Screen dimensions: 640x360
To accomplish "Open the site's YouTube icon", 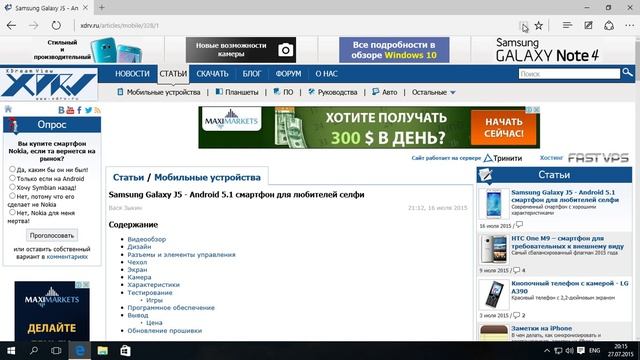I will (70, 110).
